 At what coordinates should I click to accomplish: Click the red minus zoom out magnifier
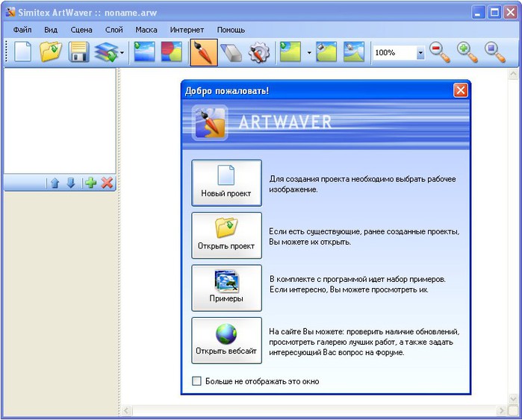[x=440, y=52]
